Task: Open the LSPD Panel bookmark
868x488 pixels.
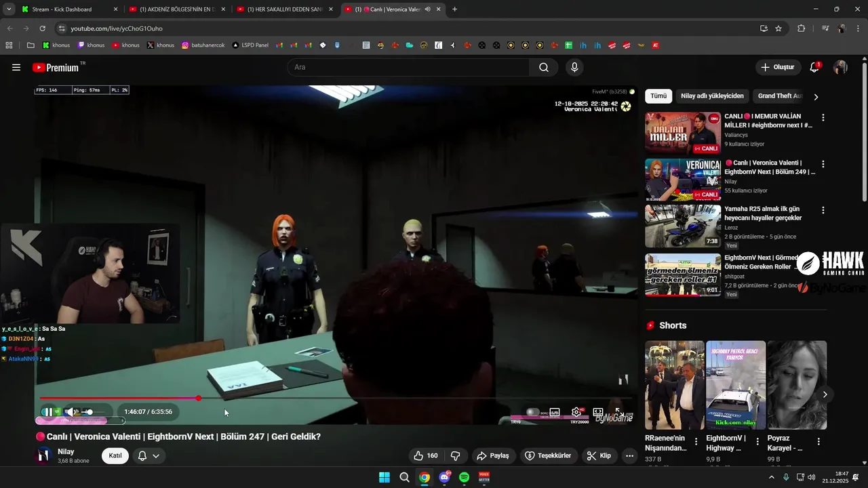Action: pos(250,45)
